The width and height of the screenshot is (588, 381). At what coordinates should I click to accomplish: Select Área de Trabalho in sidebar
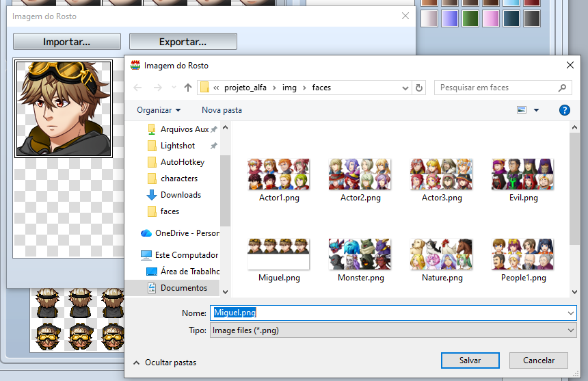pos(183,272)
